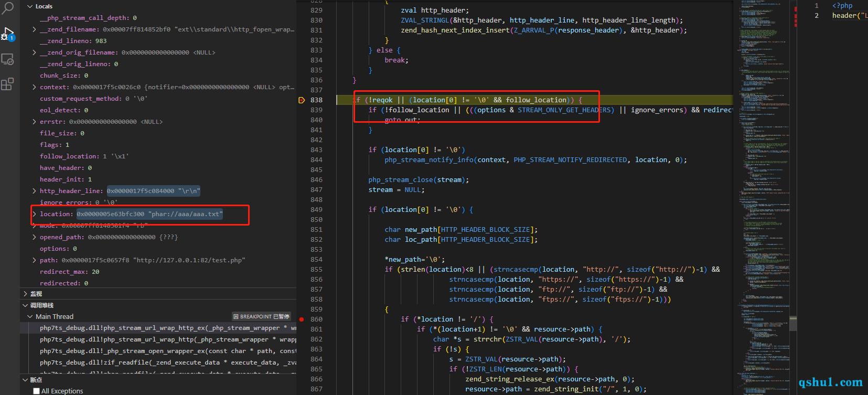Select the flags: 1 variable row
The height and width of the screenshot is (395, 868).
(x=158, y=145)
